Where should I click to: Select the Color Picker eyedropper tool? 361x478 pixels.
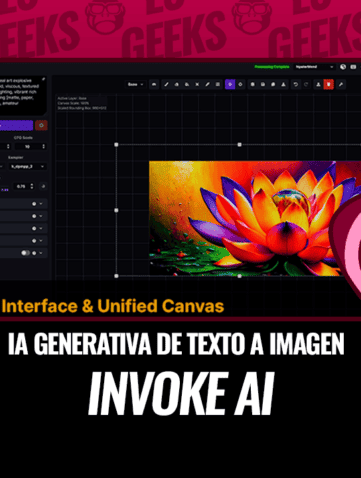[x=207, y=85]
